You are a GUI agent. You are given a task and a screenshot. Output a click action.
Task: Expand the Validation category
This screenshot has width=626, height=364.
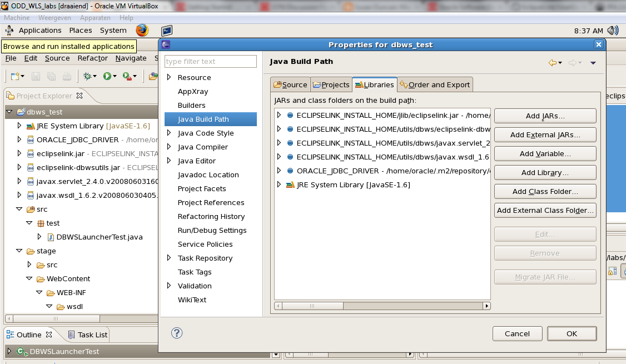(x=169, y=286)
